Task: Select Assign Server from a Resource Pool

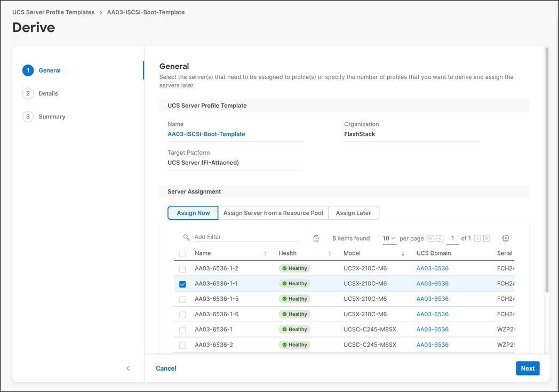Action: click(x=273, y=212)
